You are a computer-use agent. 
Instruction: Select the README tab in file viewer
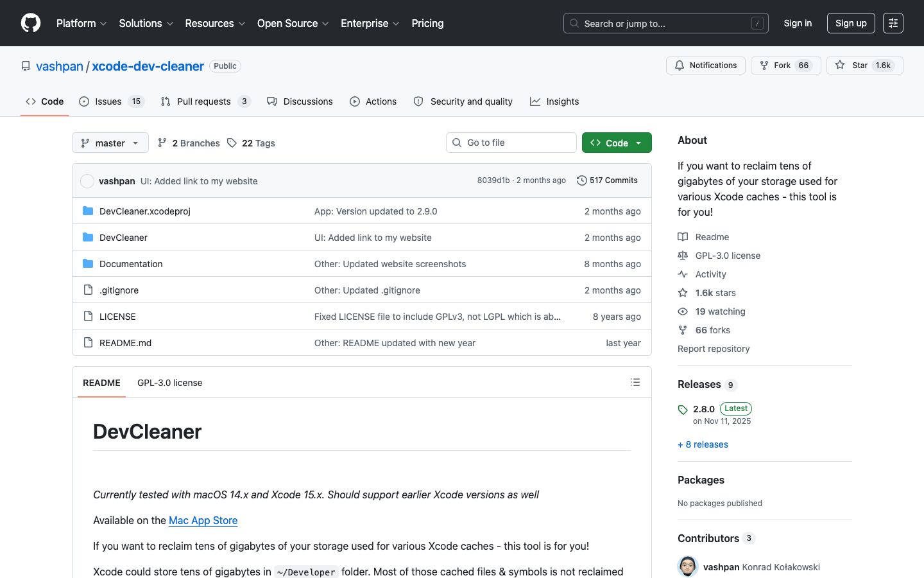[x=101, y=383]
